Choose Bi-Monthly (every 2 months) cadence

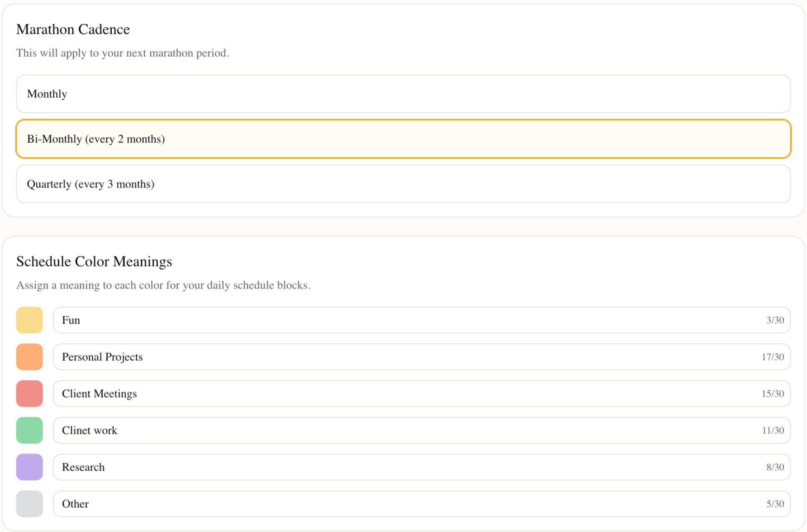(403, 139)
